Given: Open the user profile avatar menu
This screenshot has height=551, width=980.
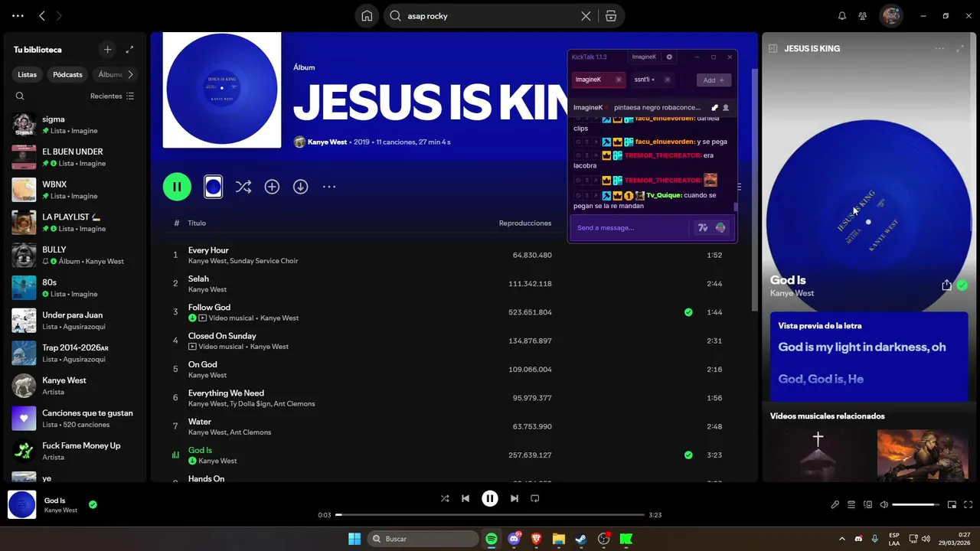Looking at the screenshot, I should coord(890,16).
